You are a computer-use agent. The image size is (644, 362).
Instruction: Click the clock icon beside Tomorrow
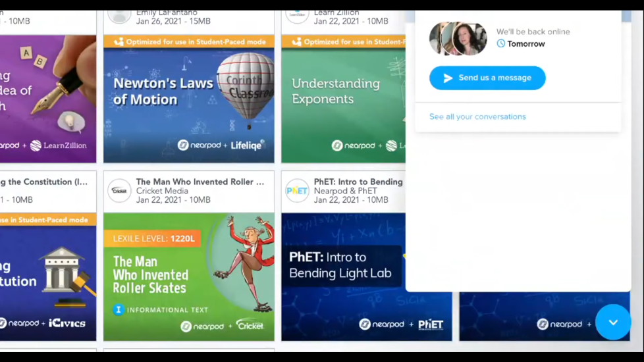[x=500, y=43]
